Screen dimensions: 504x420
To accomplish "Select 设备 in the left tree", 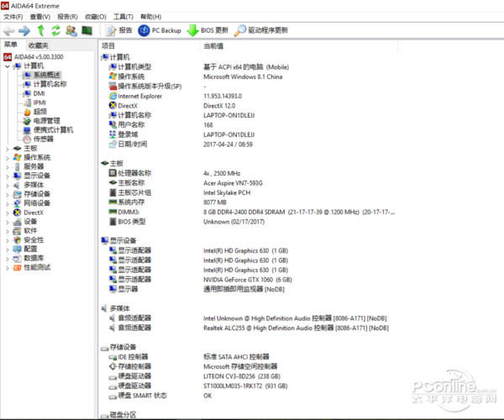I will (30, 222).
